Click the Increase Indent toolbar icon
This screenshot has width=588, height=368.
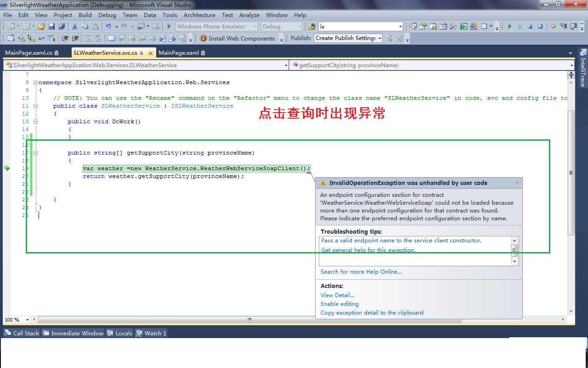[75, 38]
